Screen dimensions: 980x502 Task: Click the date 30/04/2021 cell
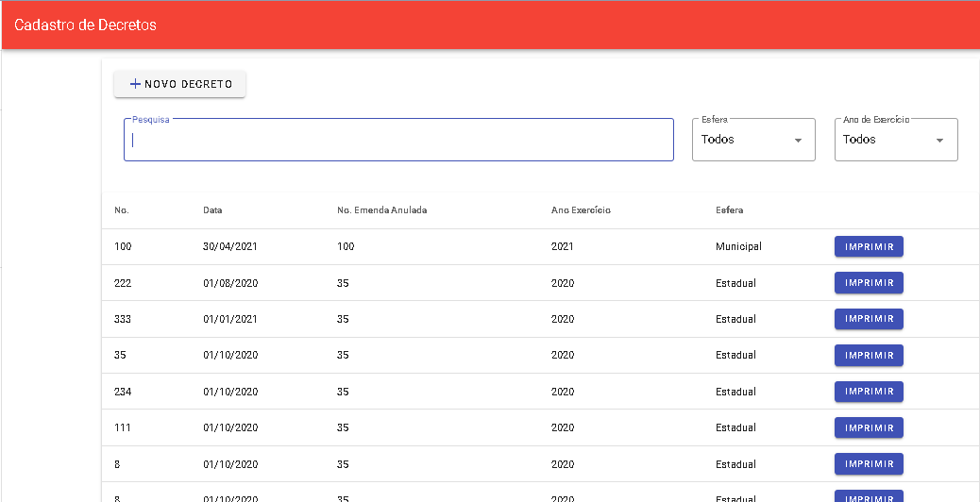[230, 246]
